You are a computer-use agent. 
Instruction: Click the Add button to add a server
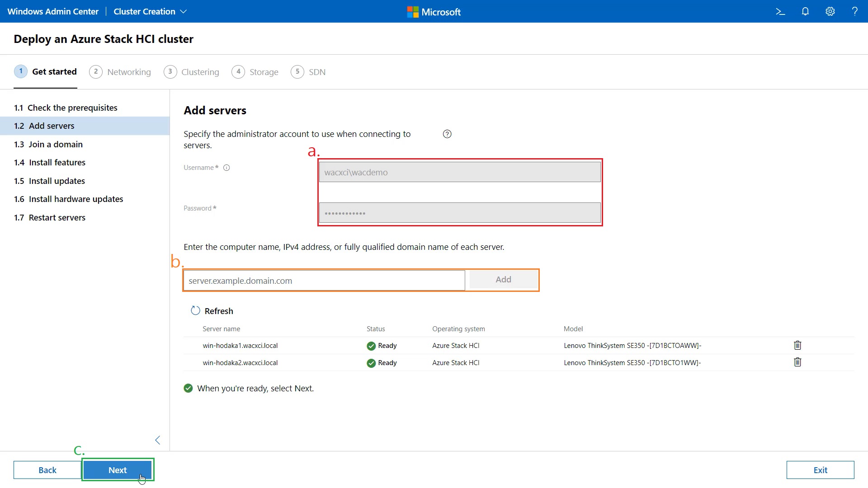point(503,279)
